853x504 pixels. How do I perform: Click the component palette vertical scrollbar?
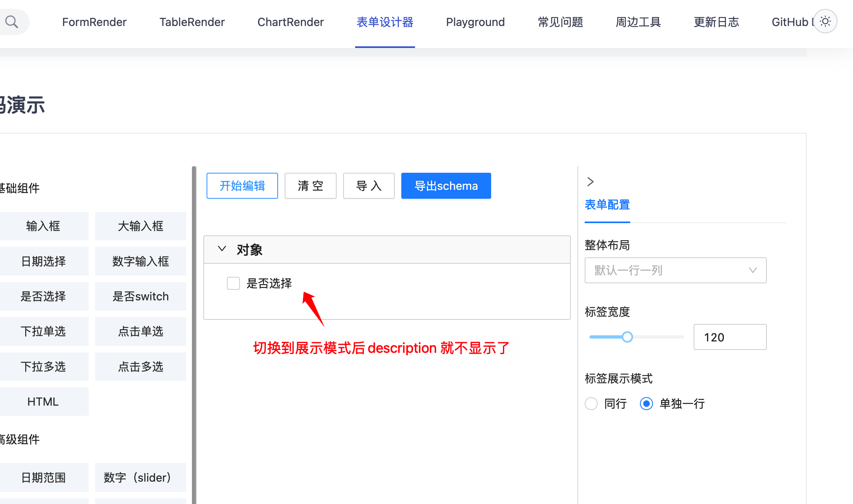(194, 335)
